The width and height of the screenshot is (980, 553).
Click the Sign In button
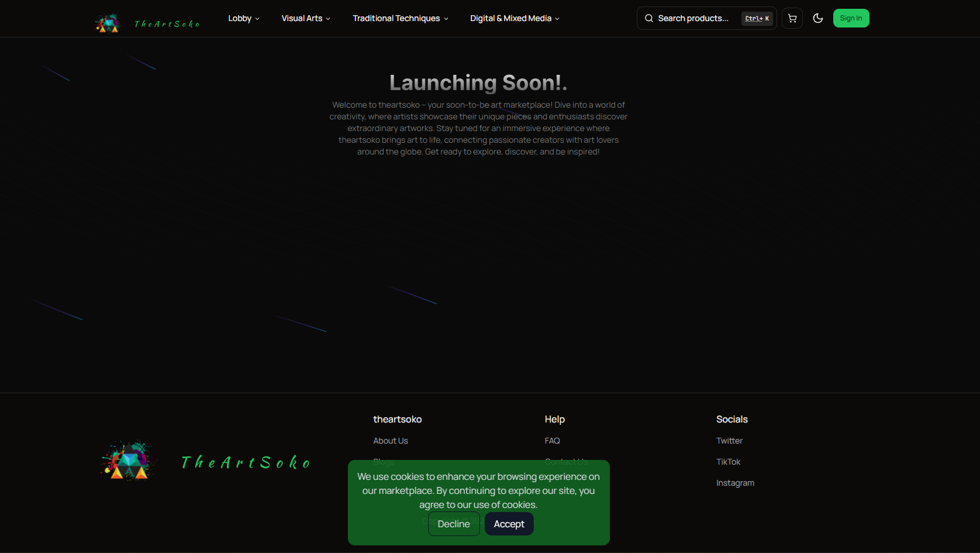pos(850,18)
